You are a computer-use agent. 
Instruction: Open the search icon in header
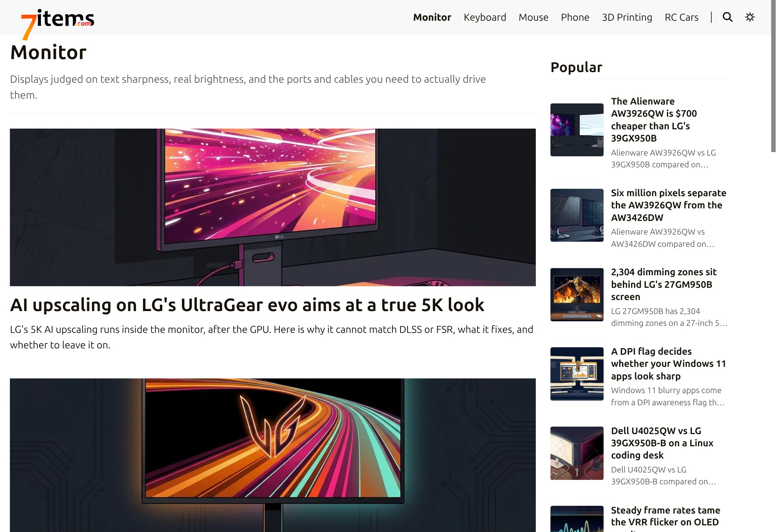tap(727, 17)
